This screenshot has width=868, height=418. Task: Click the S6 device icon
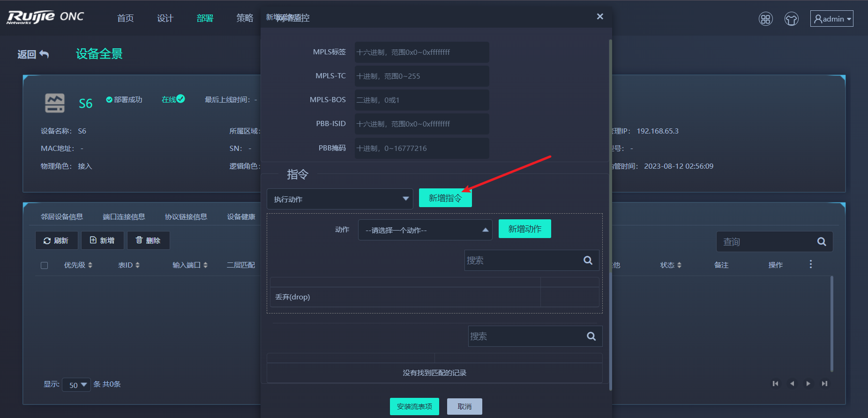tap(55, 103)
